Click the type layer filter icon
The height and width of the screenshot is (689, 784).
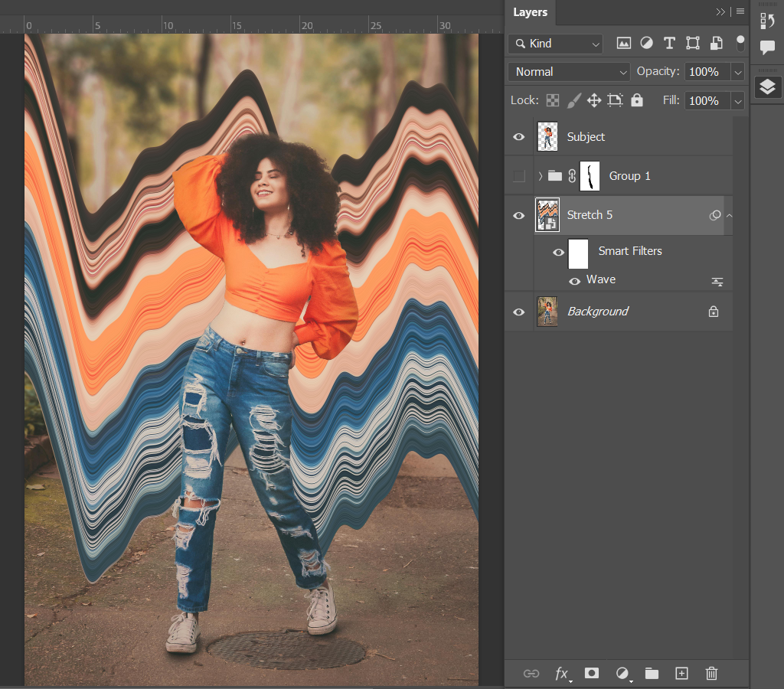[x=670, y=44]
